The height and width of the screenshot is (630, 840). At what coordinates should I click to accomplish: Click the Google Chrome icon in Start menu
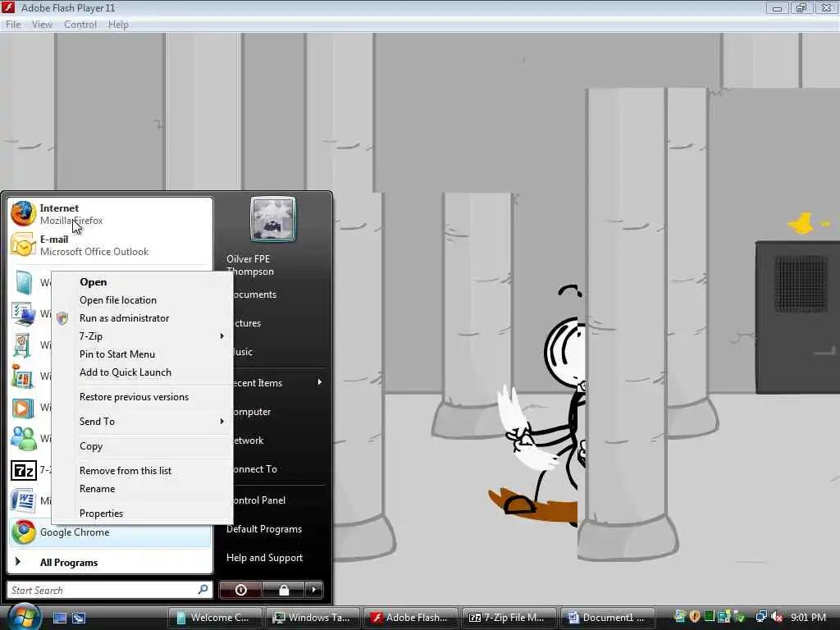[x=24, y=532]
